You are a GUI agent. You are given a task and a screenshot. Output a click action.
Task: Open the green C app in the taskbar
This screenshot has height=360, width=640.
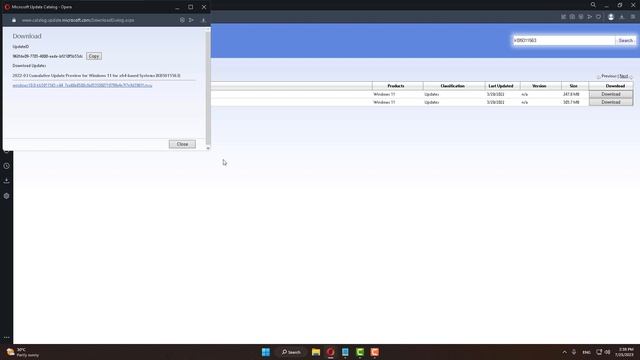pos(360,352)
